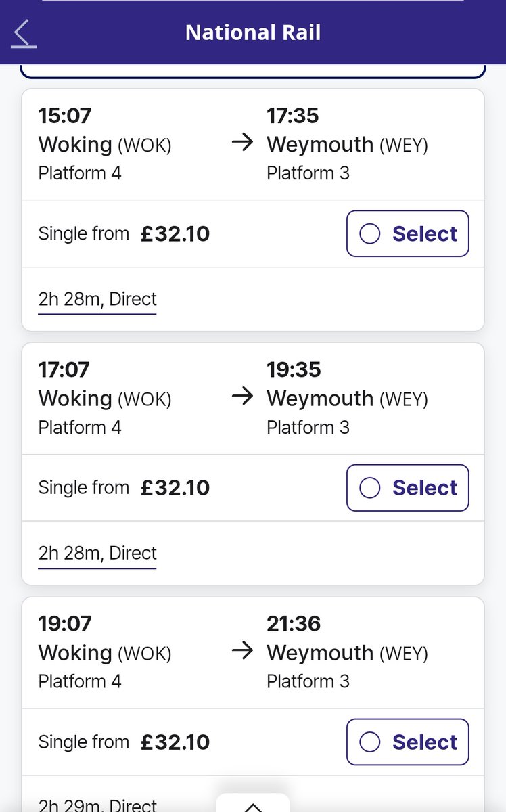Tap the £32.10 fare for the 19:07 train
Viewport: 506px width, 812px height.
pos(175,742)
